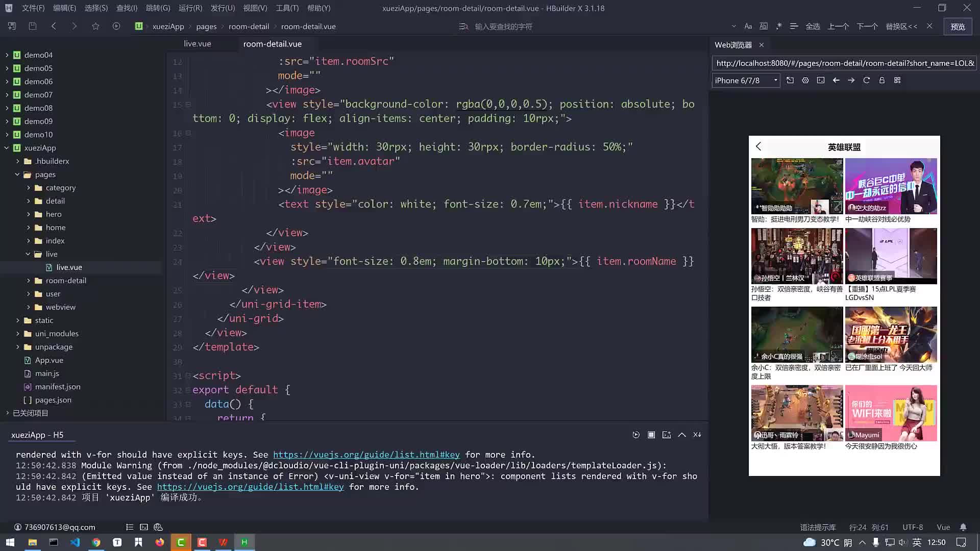Viewport: 980px width, 551px height.
Task: Click console export log icon
Action: click(667, 435)
